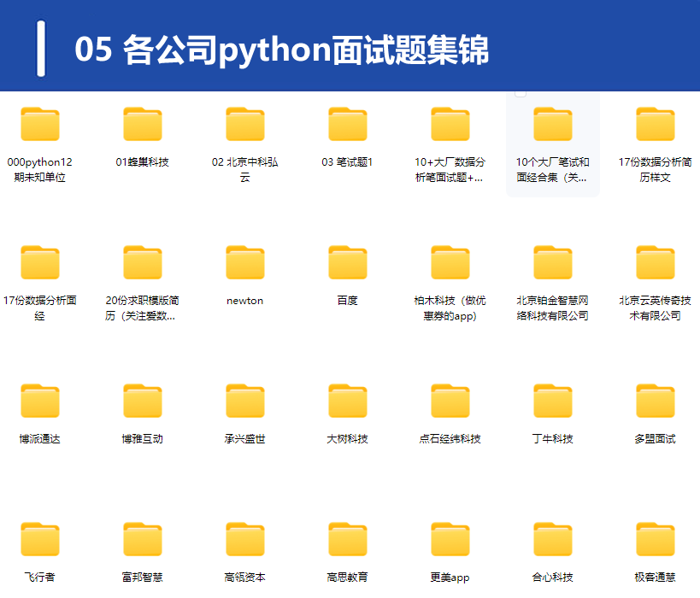Image resolution: width=700 pixels, height=598 pixels.
Task: Select the 17份数据分析面经 folder name
Action: (39, 308)
